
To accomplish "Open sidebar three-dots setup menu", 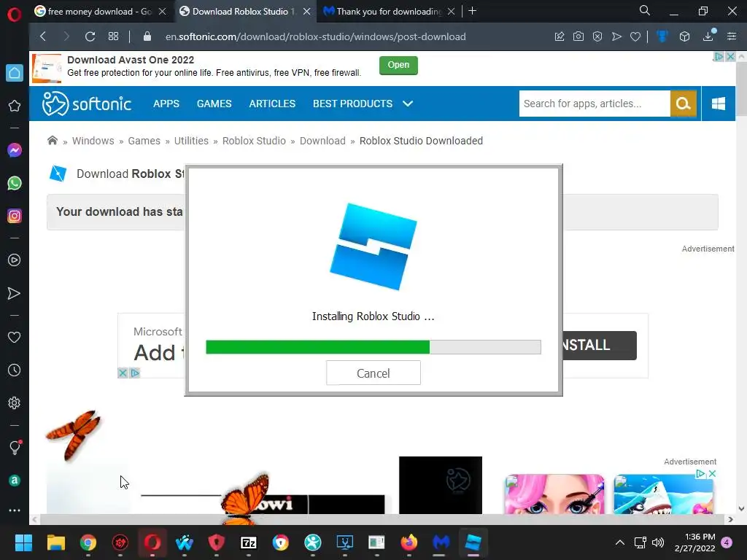I will [15, 510].
